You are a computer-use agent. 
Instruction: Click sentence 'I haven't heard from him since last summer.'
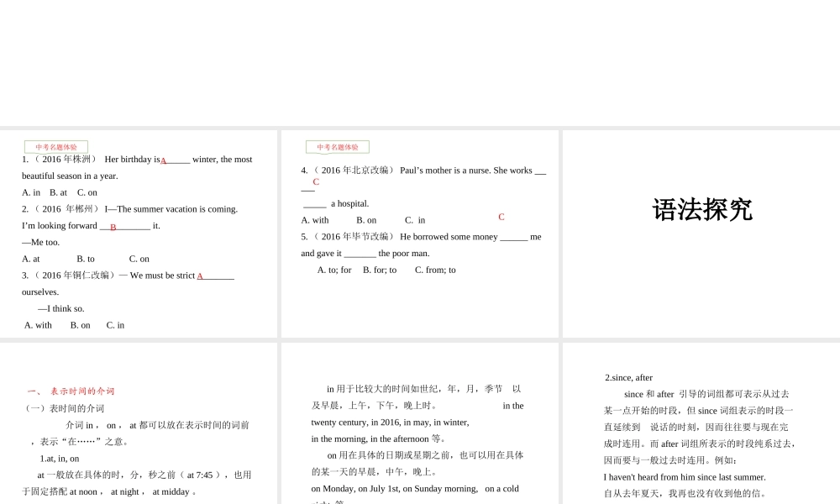click(x=685, y=477)
